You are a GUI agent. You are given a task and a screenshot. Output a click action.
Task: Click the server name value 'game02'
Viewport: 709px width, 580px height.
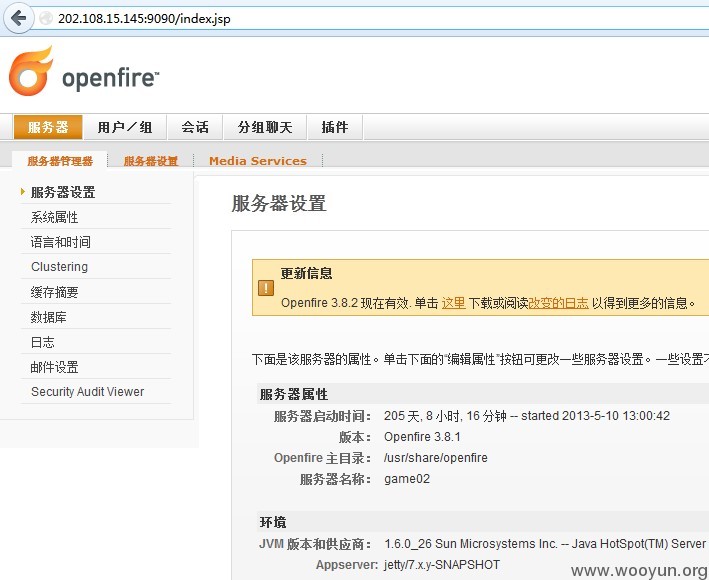(407, 479)
